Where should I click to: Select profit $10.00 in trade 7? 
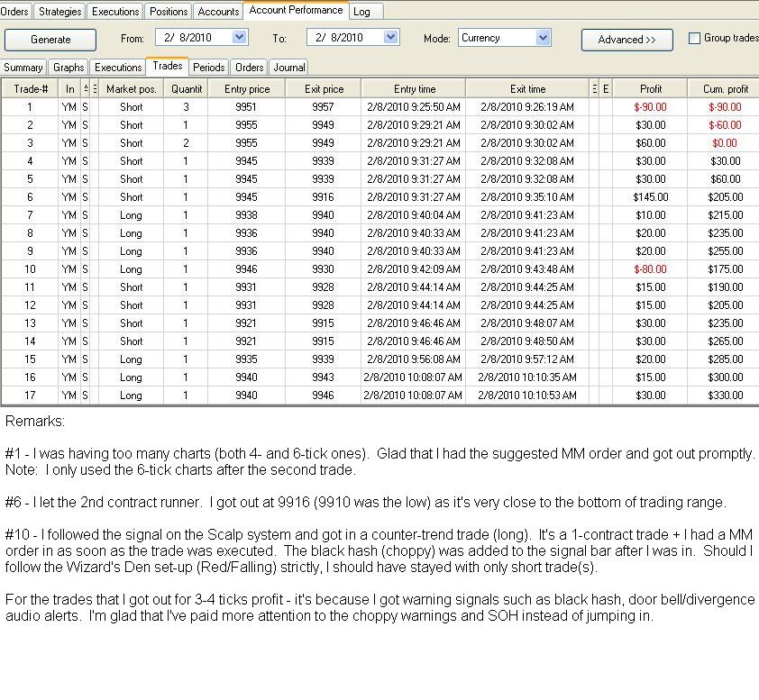coord(650,215)
